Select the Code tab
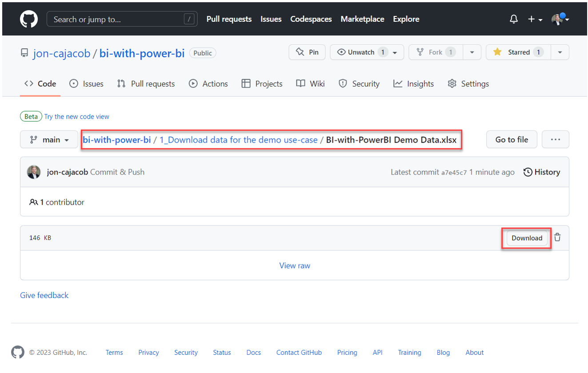Screen dimensions: 588x373 [40, 83]
